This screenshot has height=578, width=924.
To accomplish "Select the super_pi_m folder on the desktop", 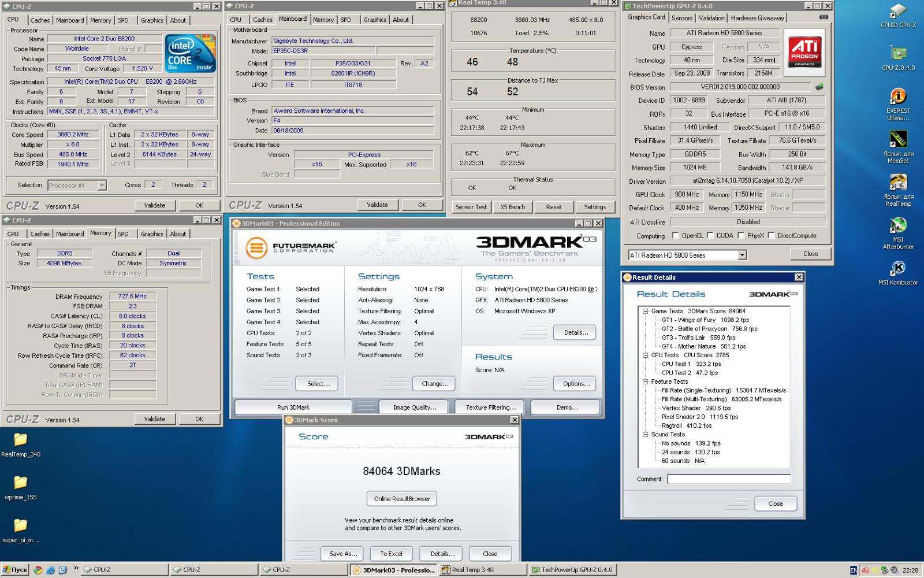I will click(x=21, y=531).
